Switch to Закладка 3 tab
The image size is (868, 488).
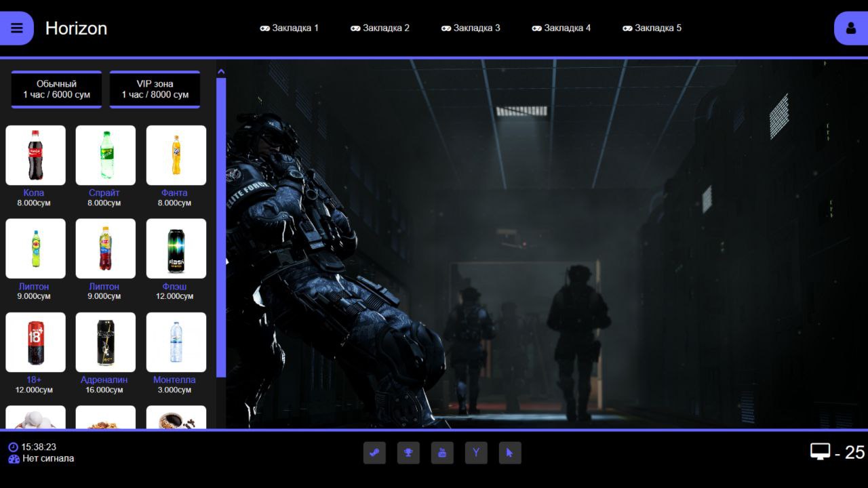point(471,28)
